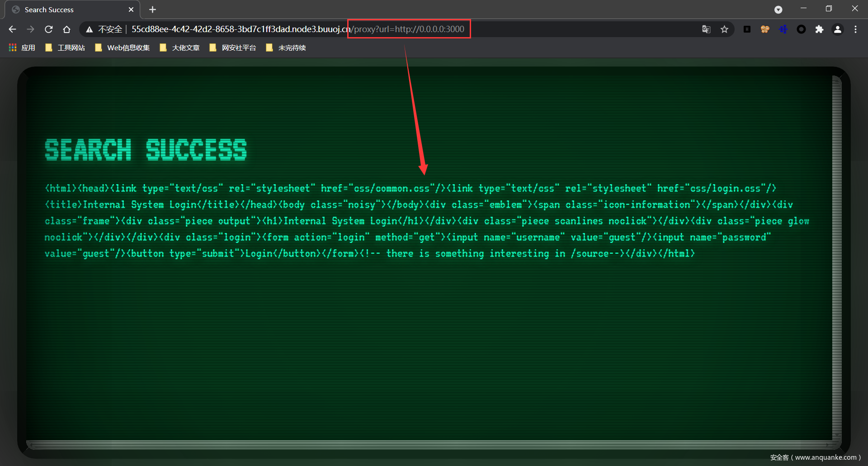This screenshot has width=868, height=466.
Task: Open the translate page icon
Action: [x=706, y=29]
